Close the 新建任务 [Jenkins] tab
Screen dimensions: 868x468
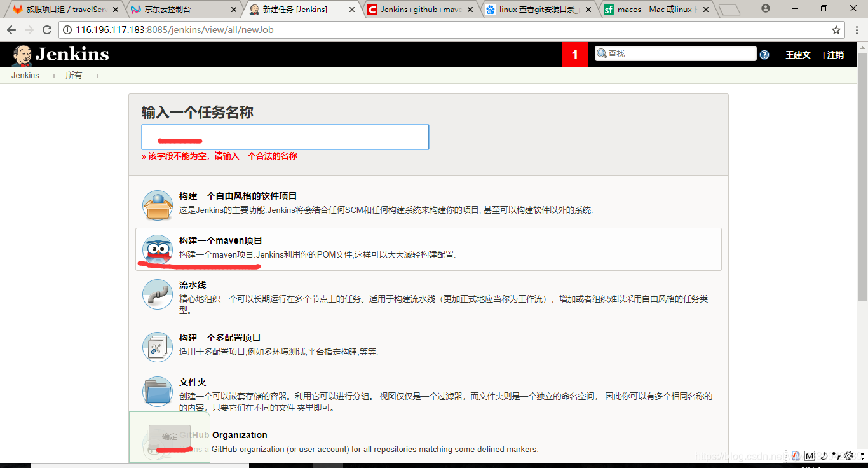click(351, 10)
